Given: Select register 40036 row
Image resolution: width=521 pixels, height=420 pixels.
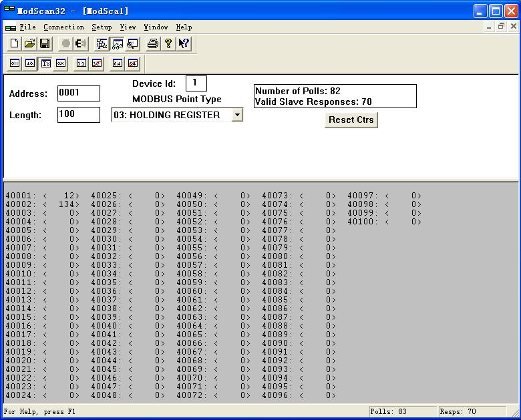Looking at the screenshot, I should [x=128, y=291].
